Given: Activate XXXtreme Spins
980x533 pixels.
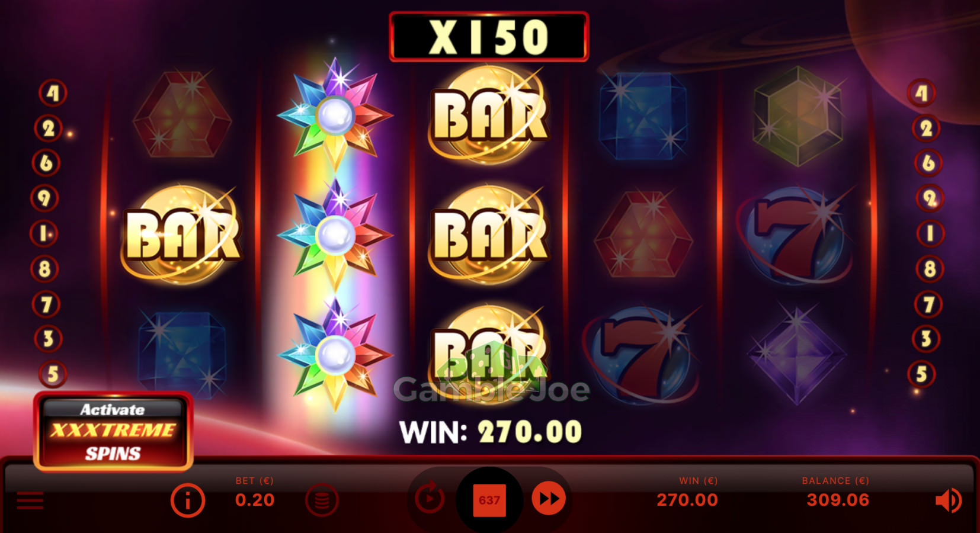Looking at the screenshot, I should 113,432.
